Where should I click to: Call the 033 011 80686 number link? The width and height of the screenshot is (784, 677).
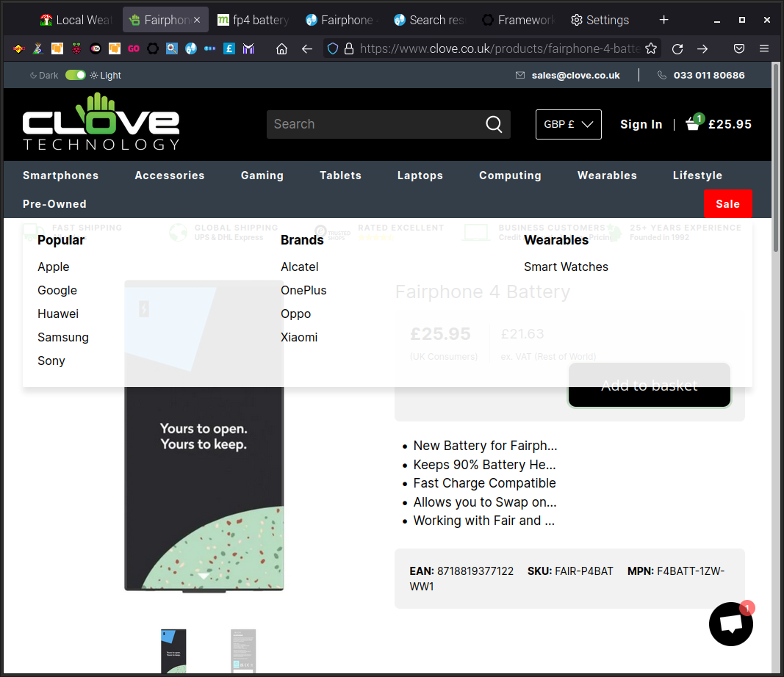(x=709, y=75)
